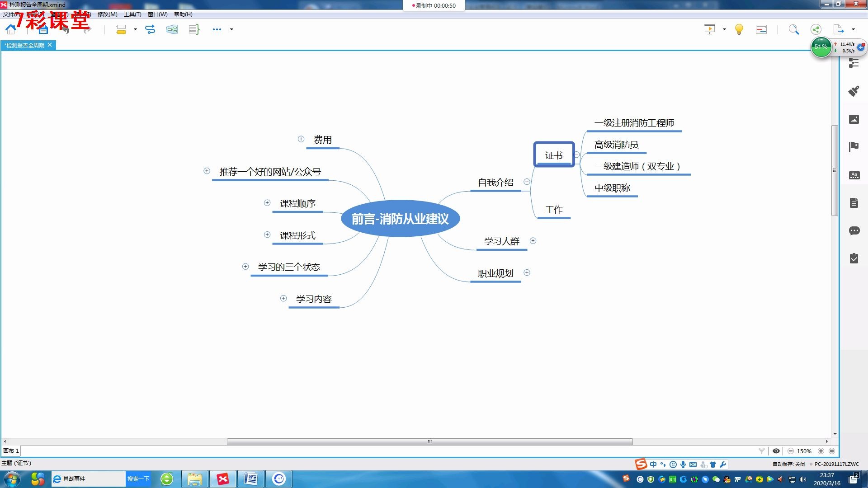
Task: Toggle Sogou punctuation mode
Action: tap(663, 465)
